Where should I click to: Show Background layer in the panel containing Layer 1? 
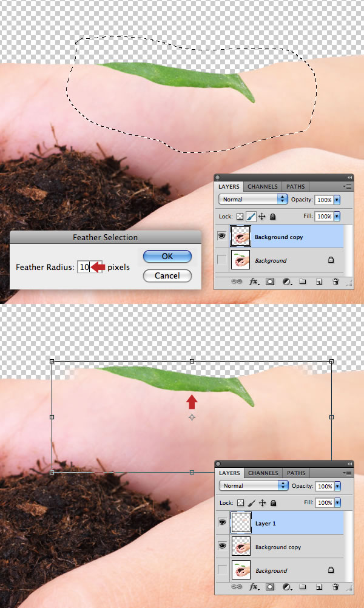click(x=222, y=570)
